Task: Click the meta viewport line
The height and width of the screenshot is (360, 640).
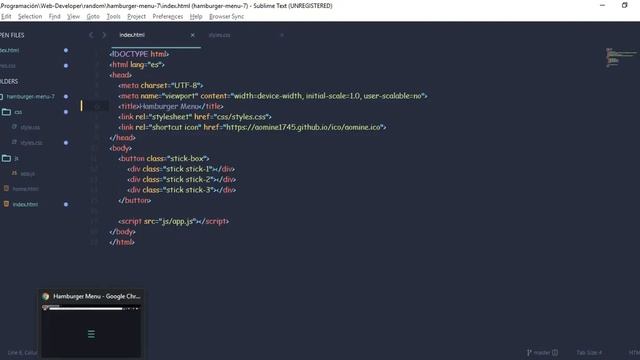Action: [x=273, y=96]
